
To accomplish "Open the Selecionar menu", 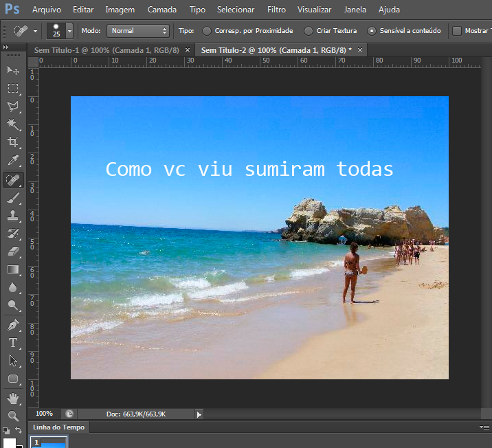I will click(236, 10).
